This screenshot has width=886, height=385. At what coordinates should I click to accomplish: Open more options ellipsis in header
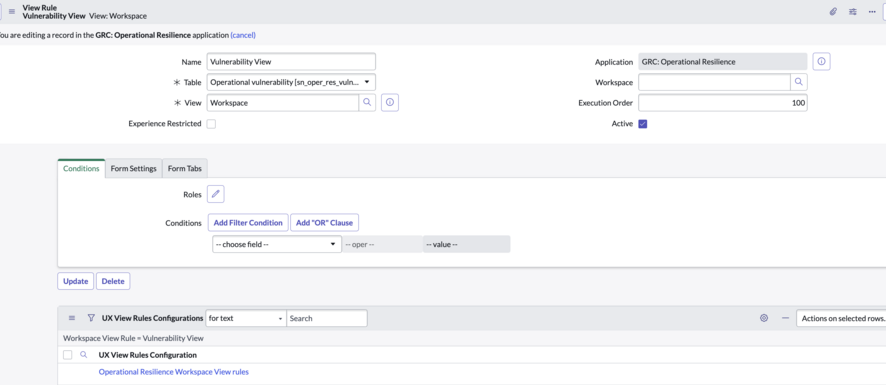pyautogui.click(x=872, y=11)
